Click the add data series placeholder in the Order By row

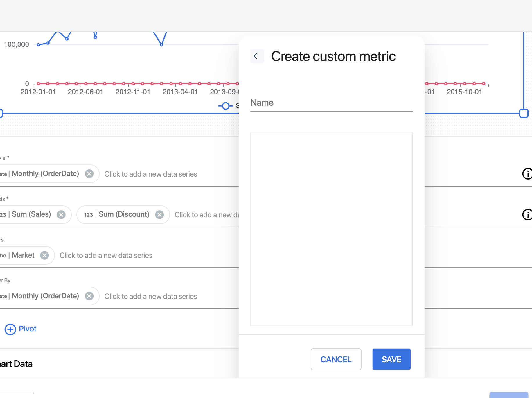[x=150, y=296]
